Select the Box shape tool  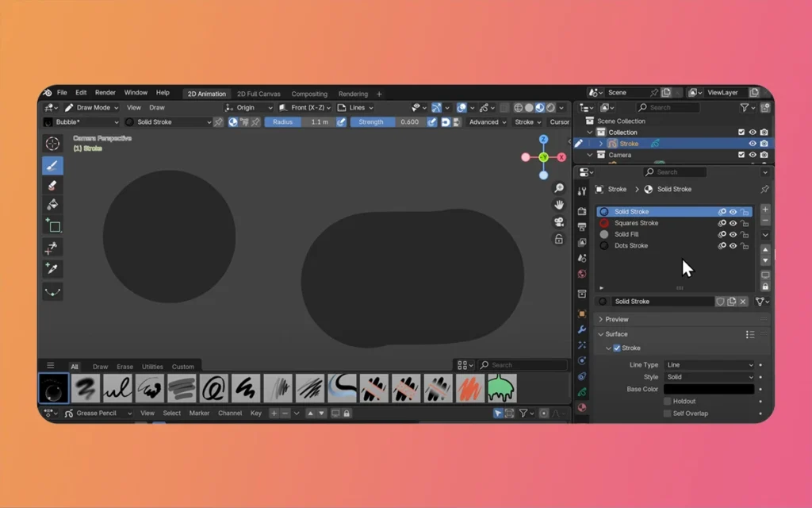[52, 226]
